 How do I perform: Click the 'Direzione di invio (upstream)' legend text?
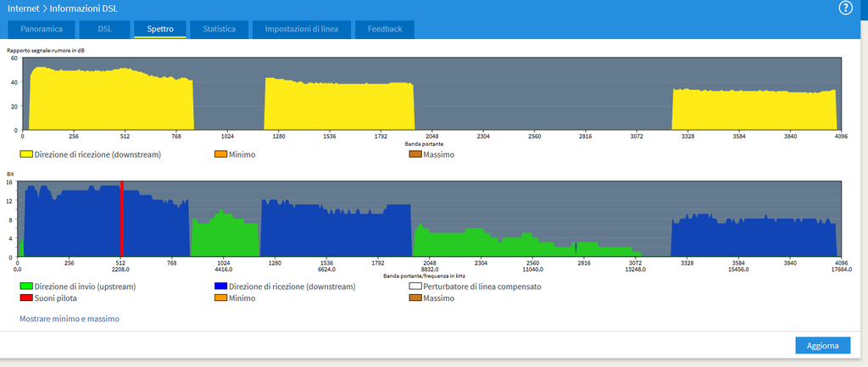86,286
